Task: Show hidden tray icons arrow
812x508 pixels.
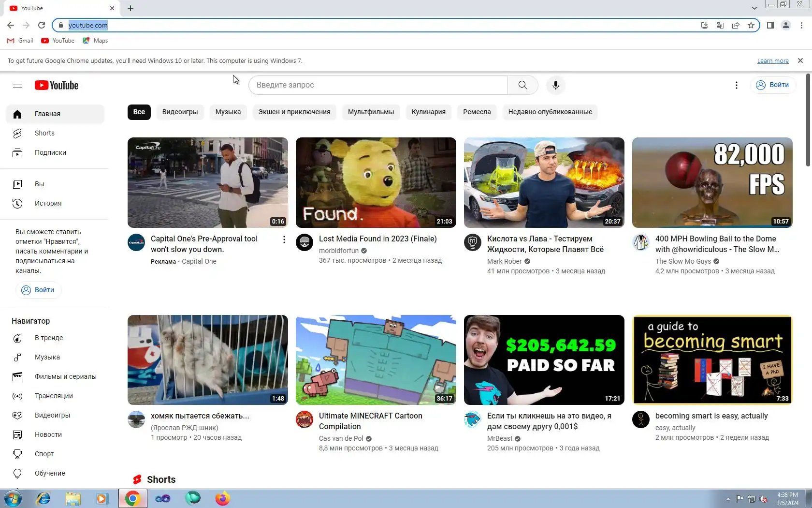Action: click(x=728, y=499)
